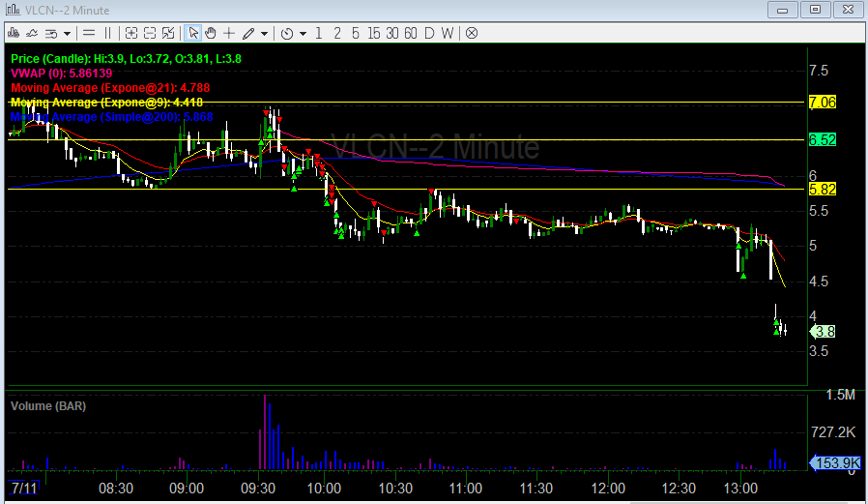This screenshot has width=868, height=504.
Task: Click the clock time-frame icon
Action: click(287, 33)
